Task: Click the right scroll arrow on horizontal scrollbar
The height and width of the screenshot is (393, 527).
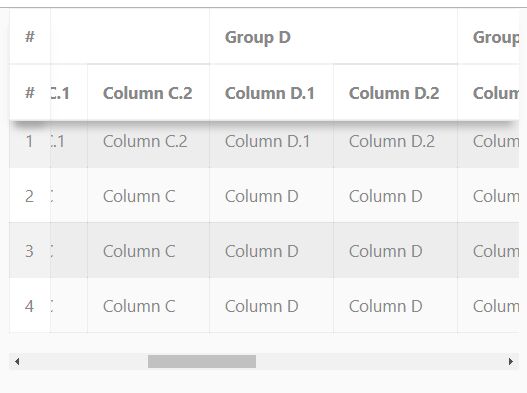Action: click(511, 362)
